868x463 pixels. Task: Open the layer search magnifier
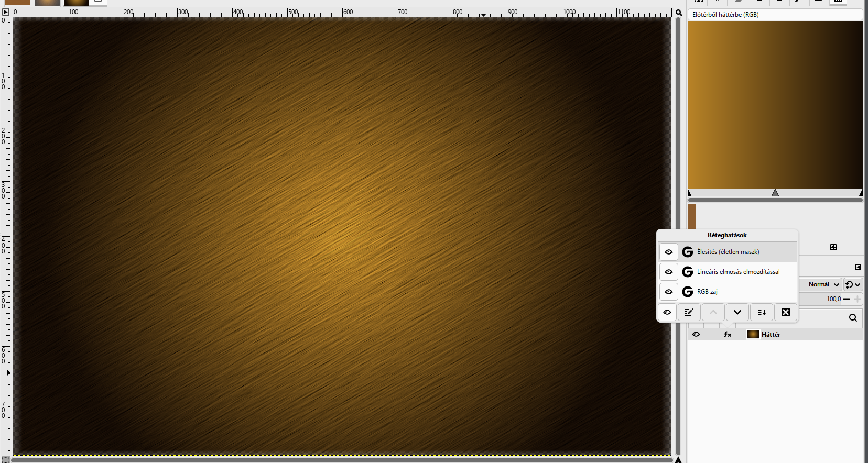point(853,318)
